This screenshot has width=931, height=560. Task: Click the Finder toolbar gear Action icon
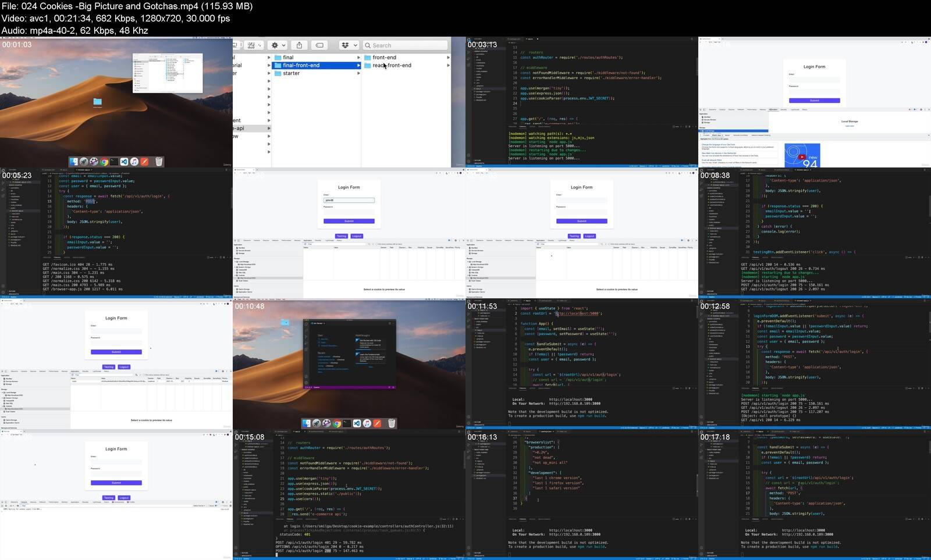tap(275, 45)
